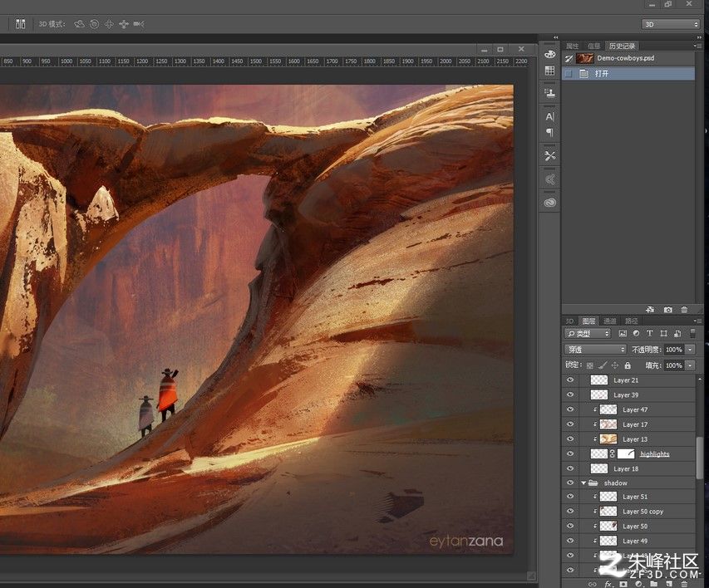This screenshot has width=709, height=588.
Task: Hide Layer 21 visibility
Action: point(570,380)
